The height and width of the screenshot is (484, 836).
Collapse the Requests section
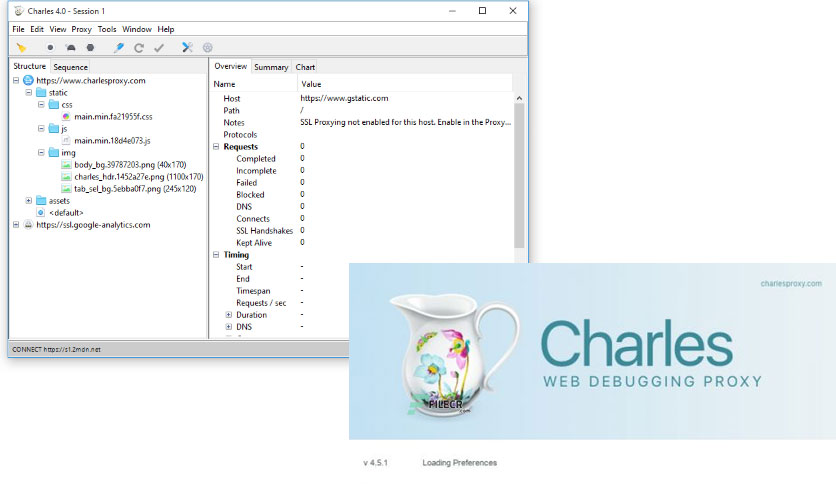[216, 147]
